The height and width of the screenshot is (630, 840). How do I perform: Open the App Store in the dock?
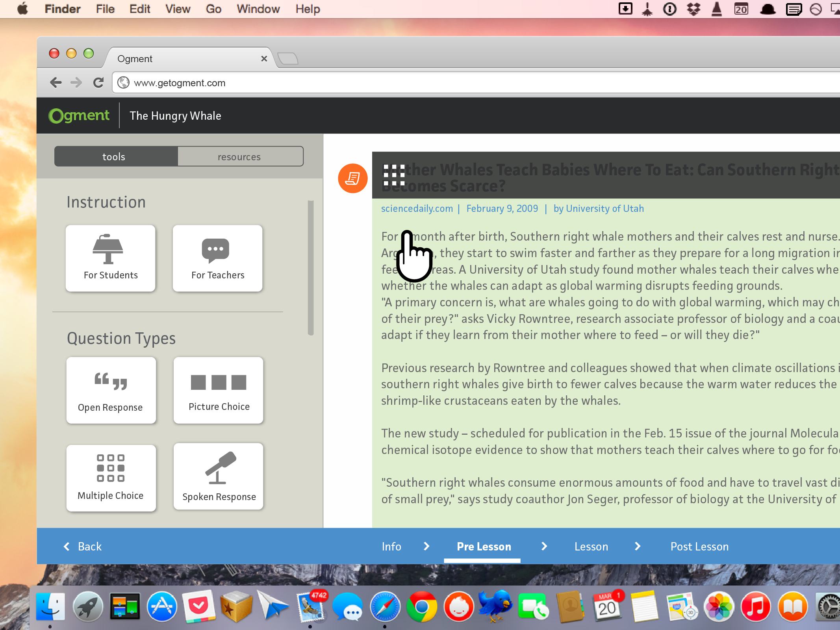tap(162, 606)
